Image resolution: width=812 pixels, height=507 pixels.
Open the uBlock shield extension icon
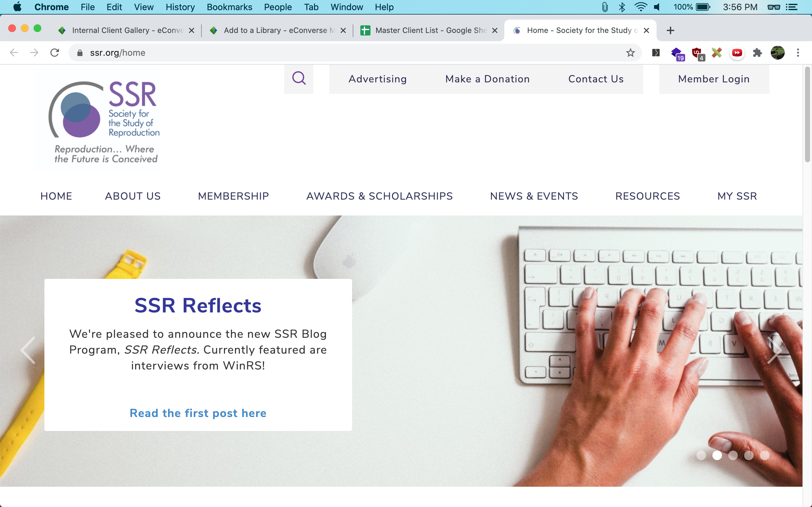tap(697, 53)
